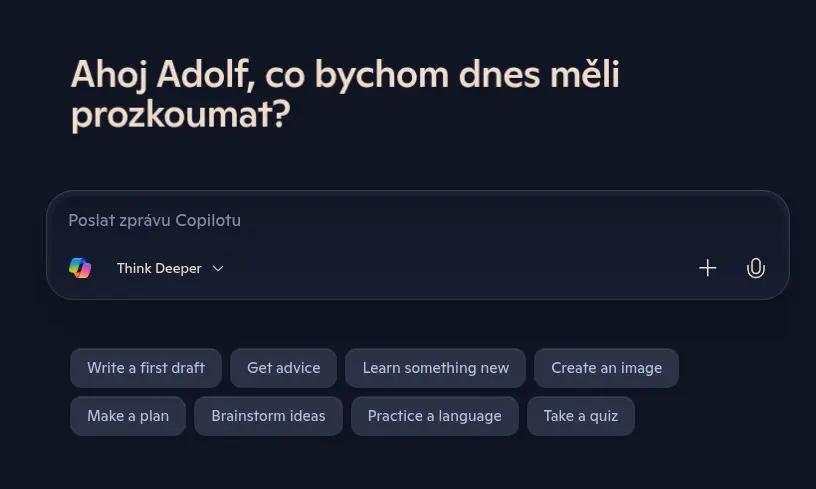Click the 'Think Deeper' text label

159,268
